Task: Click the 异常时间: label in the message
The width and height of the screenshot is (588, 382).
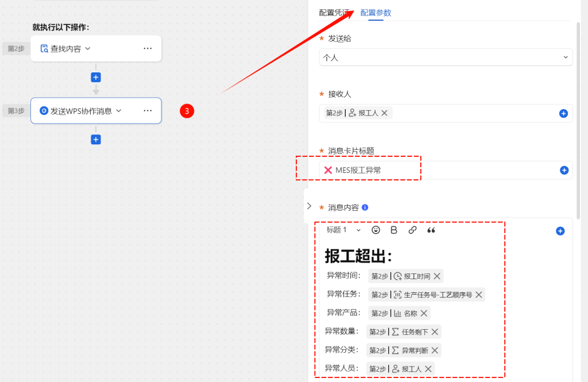Action: pos(343,275)
